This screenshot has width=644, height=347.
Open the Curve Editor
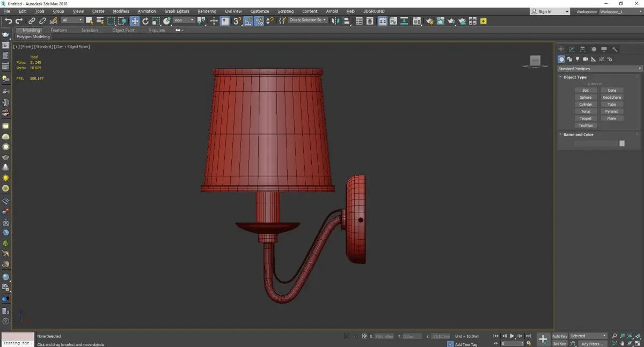click(x=393, y=21)
